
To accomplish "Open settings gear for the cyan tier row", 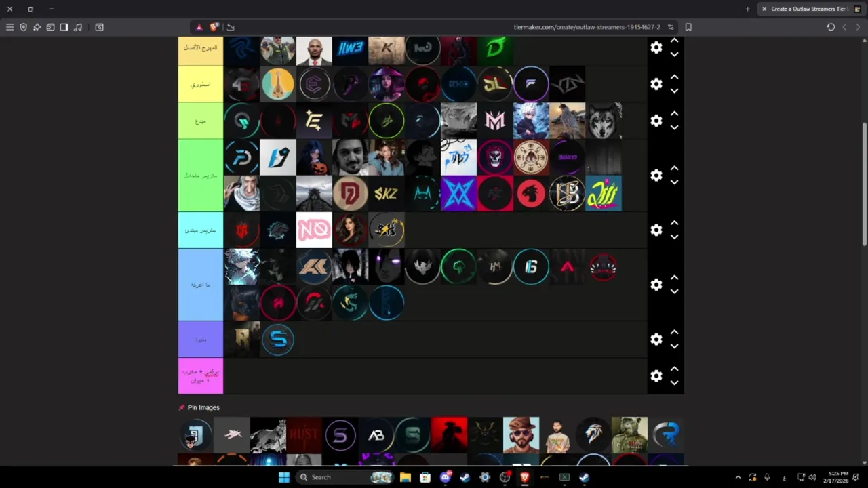I will click(x=656, y=230).
